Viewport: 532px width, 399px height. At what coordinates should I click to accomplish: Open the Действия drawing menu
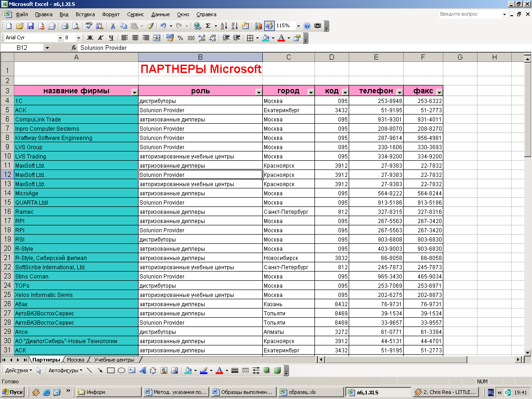coord(18,370)
